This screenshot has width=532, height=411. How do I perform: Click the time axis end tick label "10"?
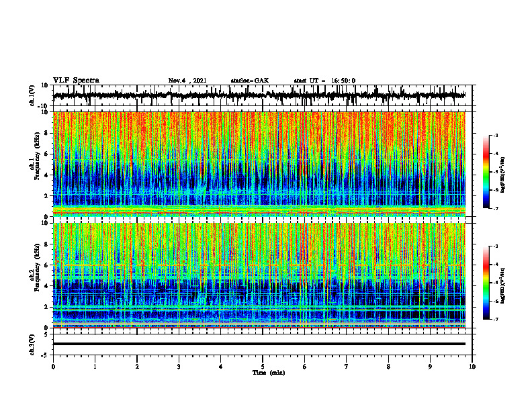point(472,367)
